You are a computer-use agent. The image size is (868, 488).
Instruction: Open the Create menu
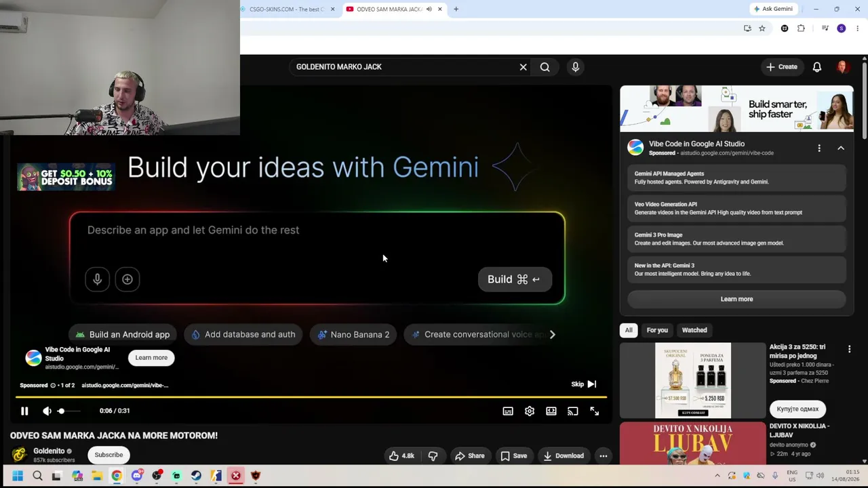pos(782,67)
